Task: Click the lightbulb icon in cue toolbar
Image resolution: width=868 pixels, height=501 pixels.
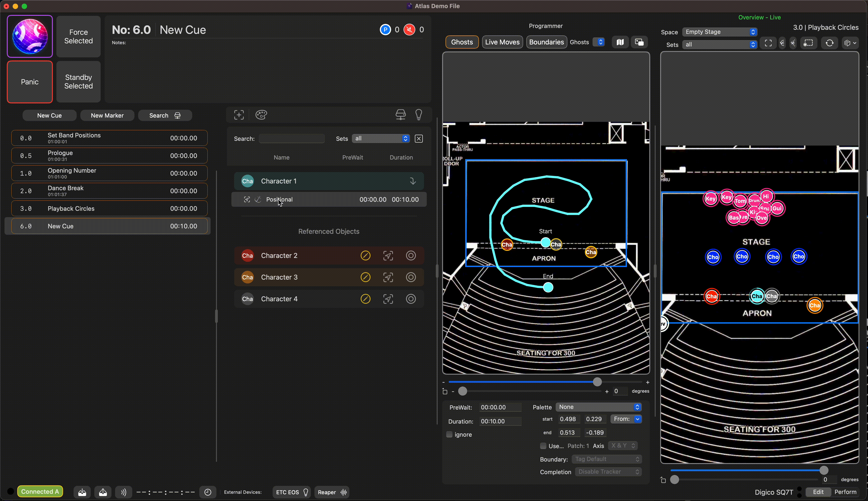Action: 419,115
